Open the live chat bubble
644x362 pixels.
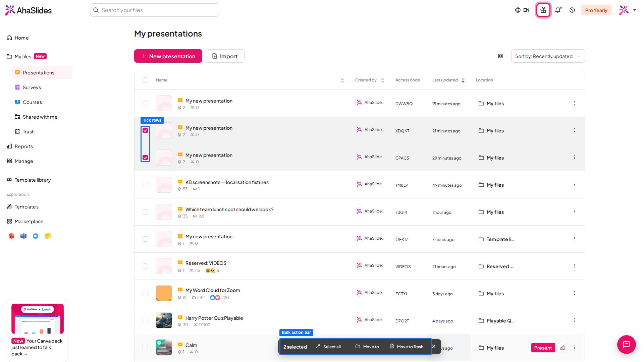click(626, 344)
